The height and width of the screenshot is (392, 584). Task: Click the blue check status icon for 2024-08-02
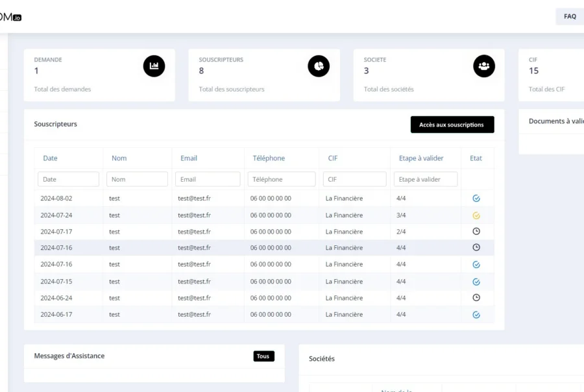(x=476, y=199)
